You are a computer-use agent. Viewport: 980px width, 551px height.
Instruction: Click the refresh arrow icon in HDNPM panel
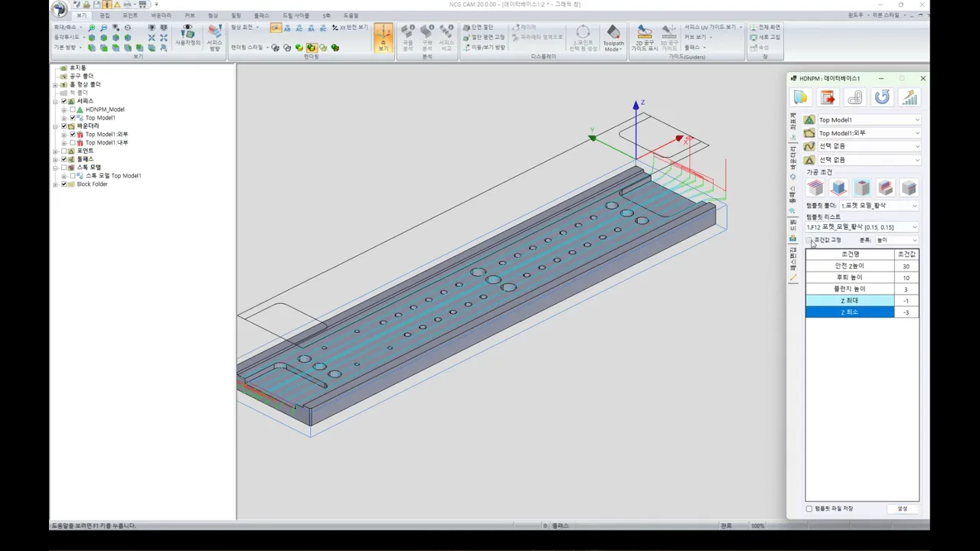pos(882,97)
